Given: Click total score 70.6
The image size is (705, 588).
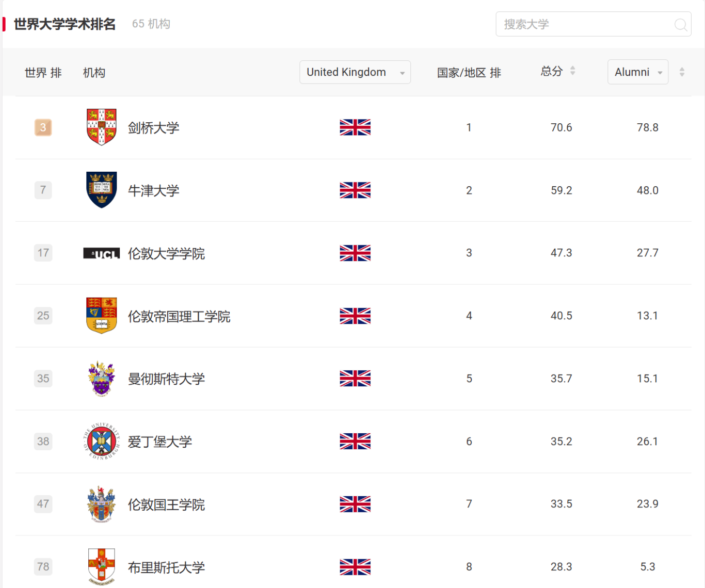Looking at the screenshot, I should 561,127.
